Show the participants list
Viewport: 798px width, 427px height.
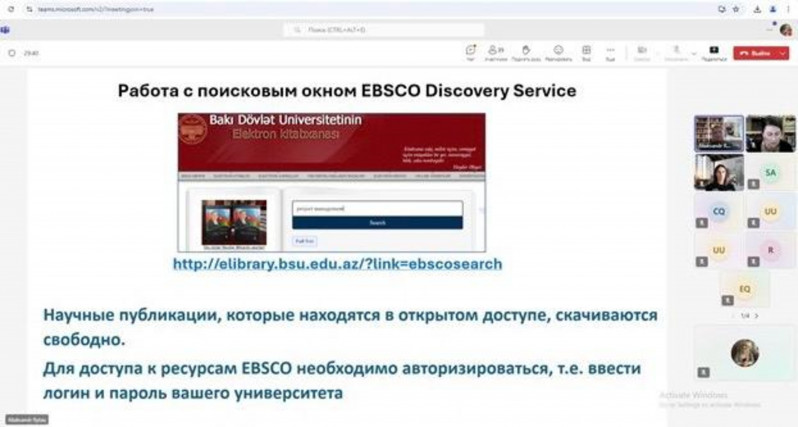[x=496, y=52]
